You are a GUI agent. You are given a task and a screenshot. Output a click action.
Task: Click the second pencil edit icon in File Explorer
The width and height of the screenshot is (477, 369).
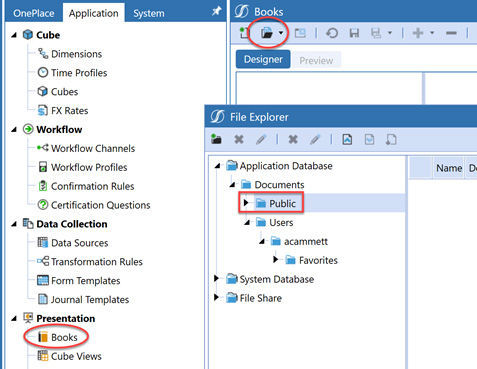(x=315, y=139)
